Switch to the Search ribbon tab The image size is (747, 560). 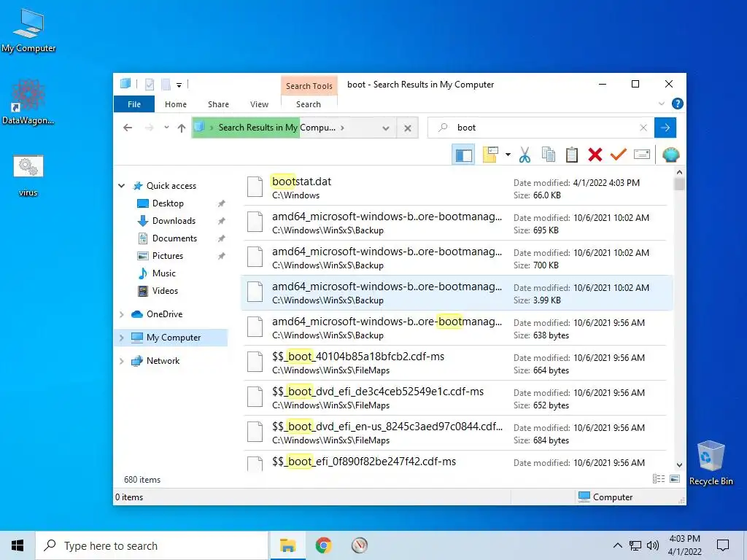[309, 104]
